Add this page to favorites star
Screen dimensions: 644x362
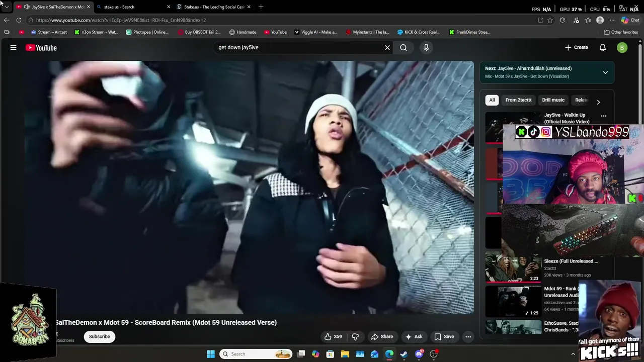(x=550, y=20)
